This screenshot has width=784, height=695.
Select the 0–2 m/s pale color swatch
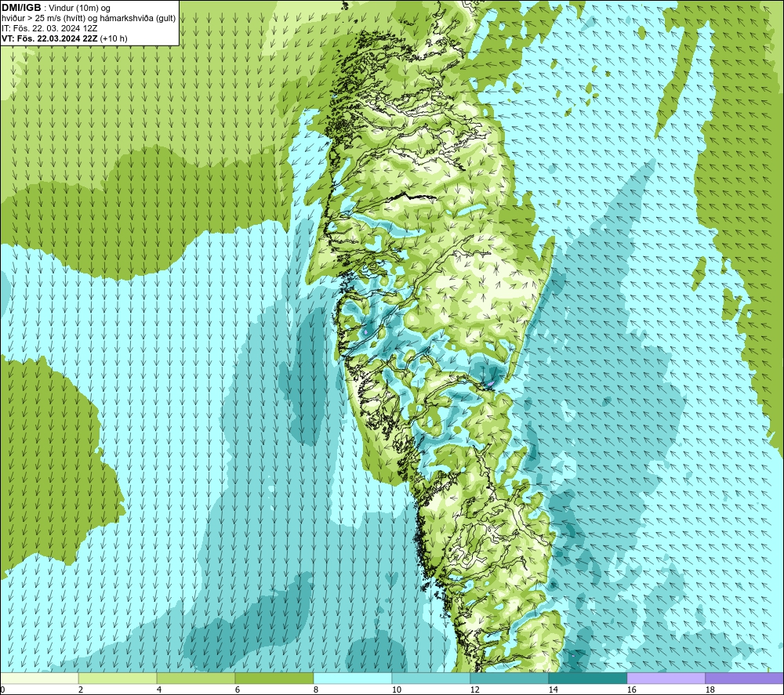pyautogui.click(x=39, y=679)
